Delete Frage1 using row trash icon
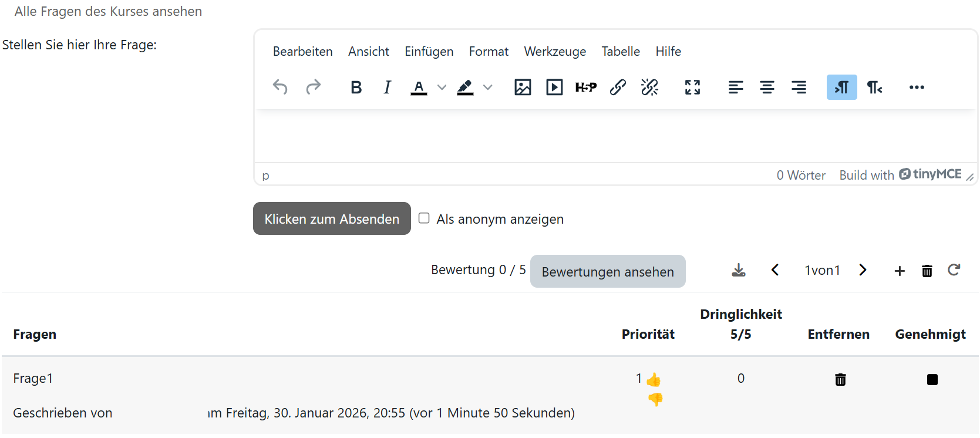 840,380
